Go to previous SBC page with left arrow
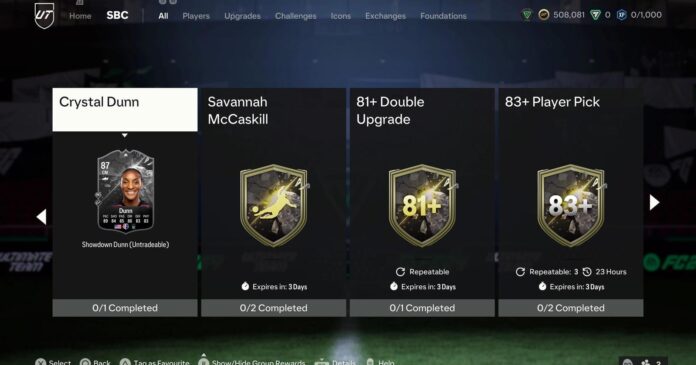The width and height of the screenshot is (696, 365). coord(41,217)
